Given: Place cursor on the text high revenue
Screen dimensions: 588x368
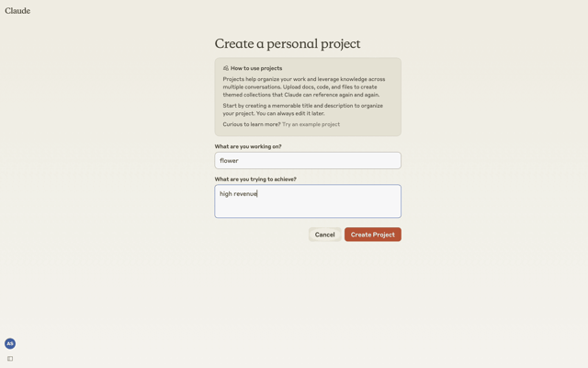Looking at the screenshot, I should click(x=239, y=194).
